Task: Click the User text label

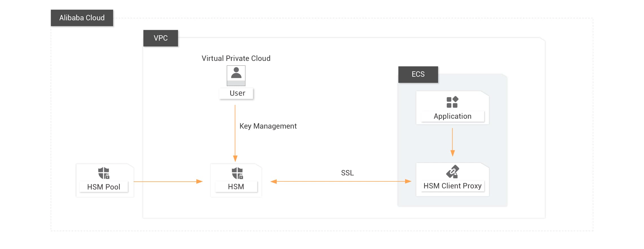Action: 237,93
